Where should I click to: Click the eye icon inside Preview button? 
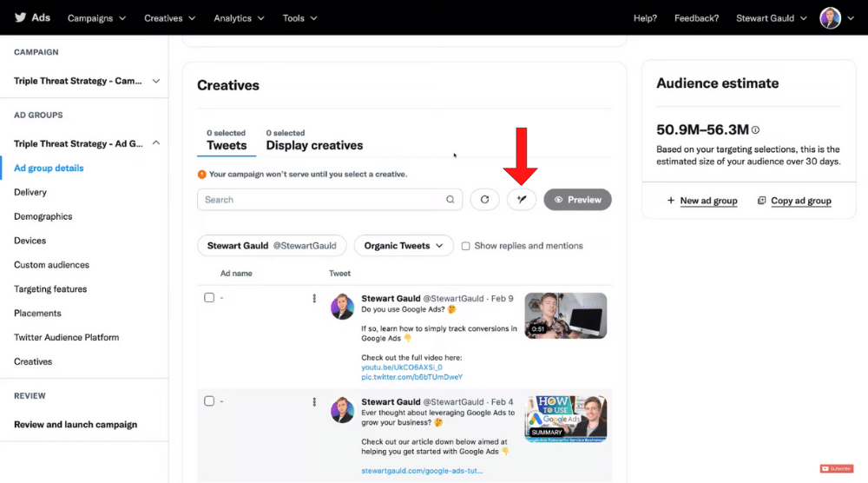point(558,200)
